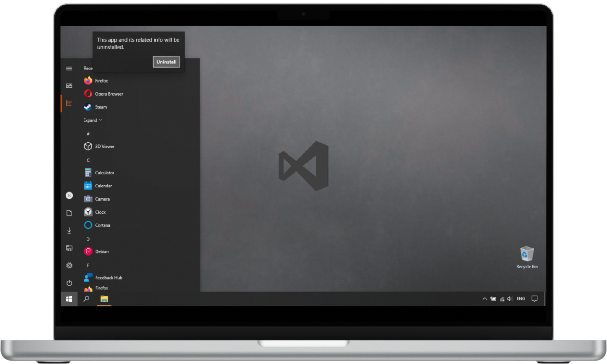Open the Action Center notifications icon
The image size is (607, 364).
[535, 299]
